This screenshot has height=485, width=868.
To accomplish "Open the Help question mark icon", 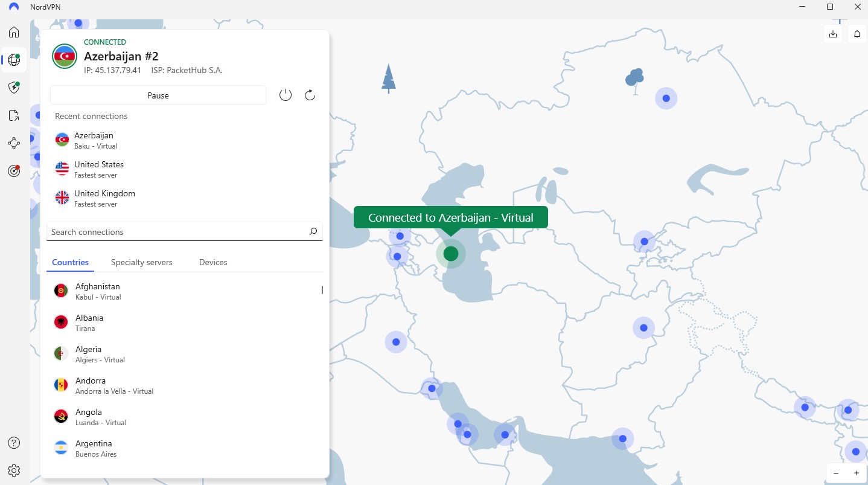I will click(14, 443).
